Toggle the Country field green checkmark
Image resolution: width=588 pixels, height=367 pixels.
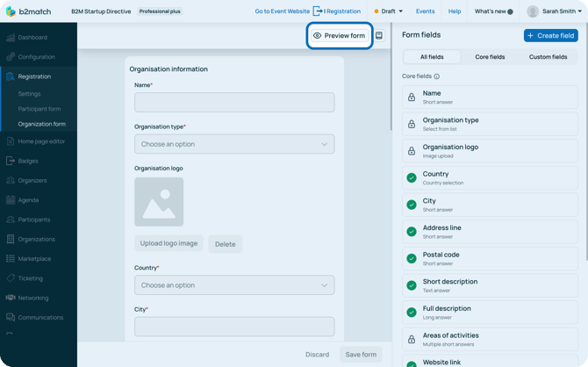(x=412, y=178)
